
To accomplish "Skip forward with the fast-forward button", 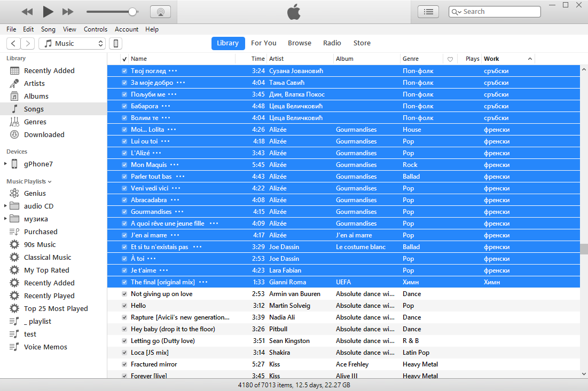I will (x=68, y=12).
